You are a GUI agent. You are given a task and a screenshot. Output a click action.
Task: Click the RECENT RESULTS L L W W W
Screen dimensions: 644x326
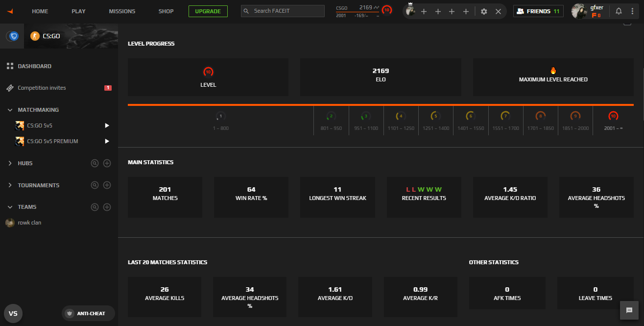pos(424,198)
